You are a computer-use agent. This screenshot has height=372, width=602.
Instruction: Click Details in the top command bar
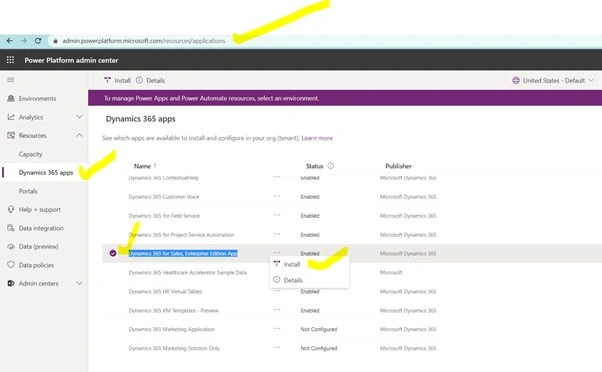click(x=150, y=80)
